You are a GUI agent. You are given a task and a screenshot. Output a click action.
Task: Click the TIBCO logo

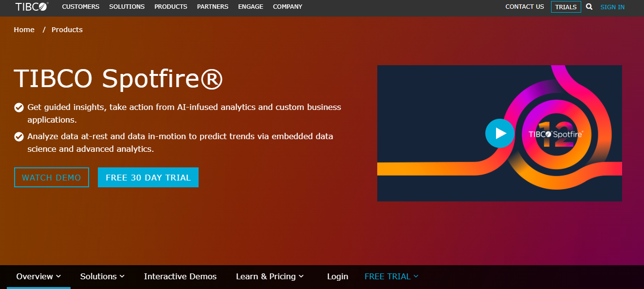click(32, 7)
